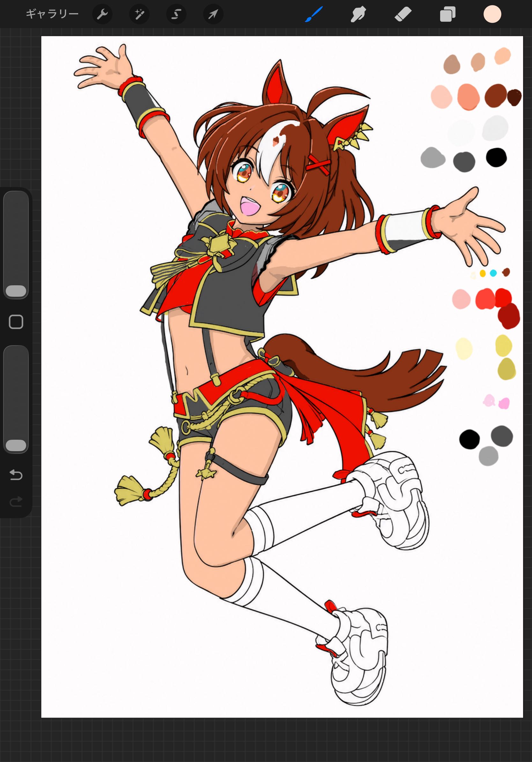Redo the last undone action

(x=16, y=502)
